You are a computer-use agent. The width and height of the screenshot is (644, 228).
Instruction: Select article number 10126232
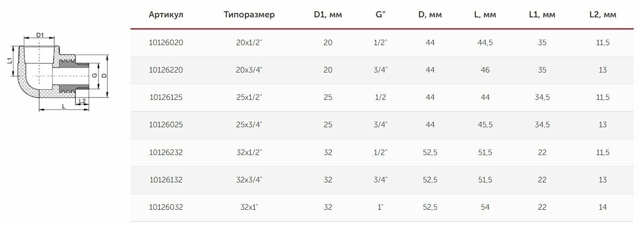pos(166,152)
